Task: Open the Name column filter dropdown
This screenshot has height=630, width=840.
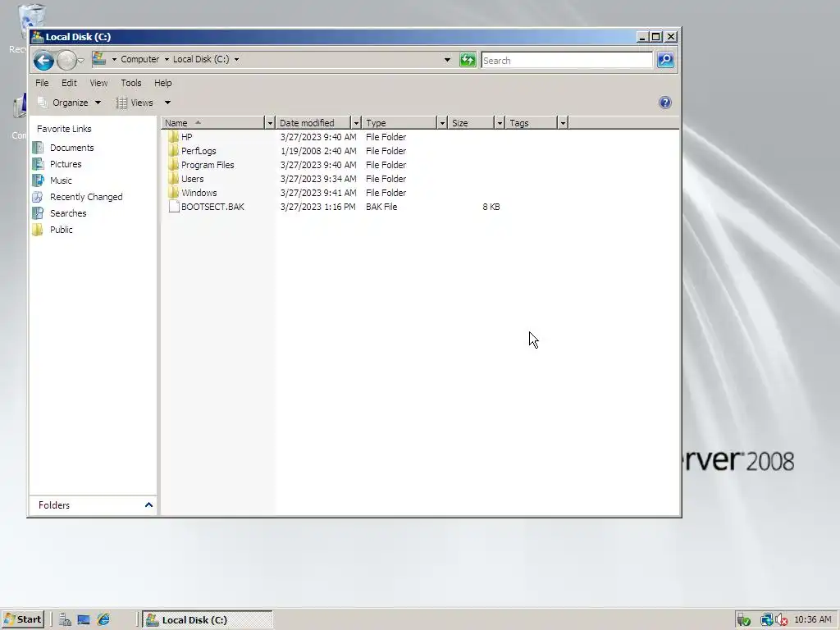Action: (270, 123)
